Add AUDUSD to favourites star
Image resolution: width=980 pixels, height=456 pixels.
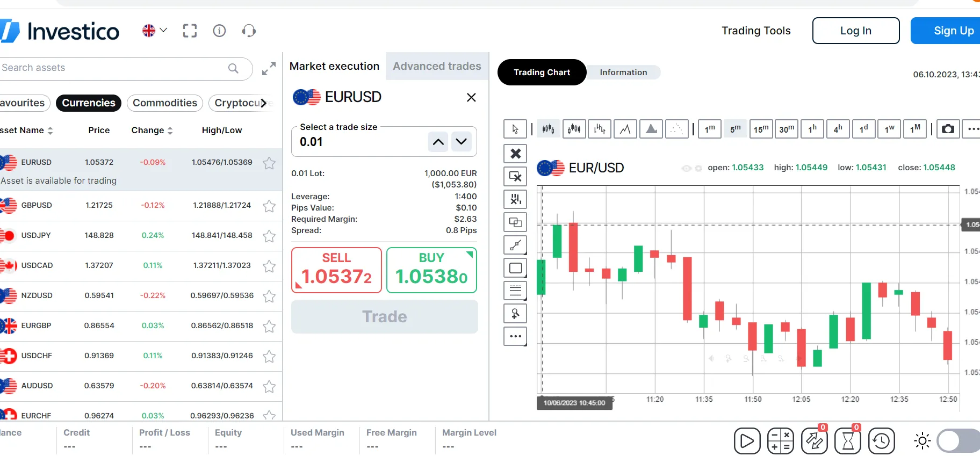click(269, 386)
